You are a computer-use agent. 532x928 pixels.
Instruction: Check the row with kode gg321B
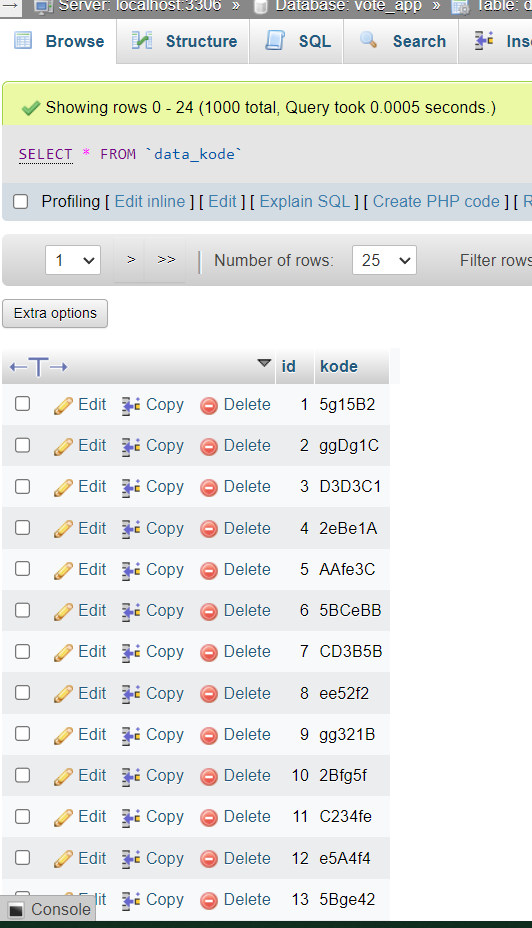22,733
